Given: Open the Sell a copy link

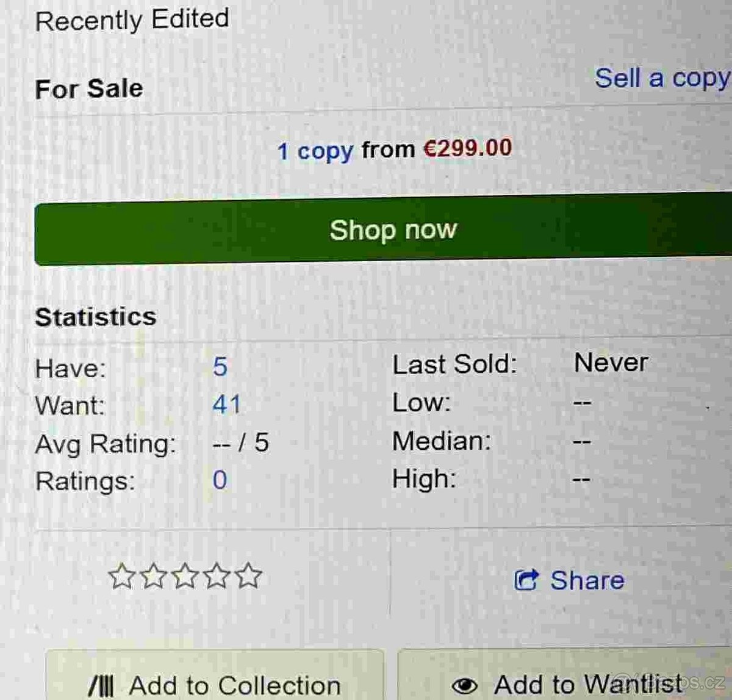Looking at the screenshot, I should (x=662, y=79).
